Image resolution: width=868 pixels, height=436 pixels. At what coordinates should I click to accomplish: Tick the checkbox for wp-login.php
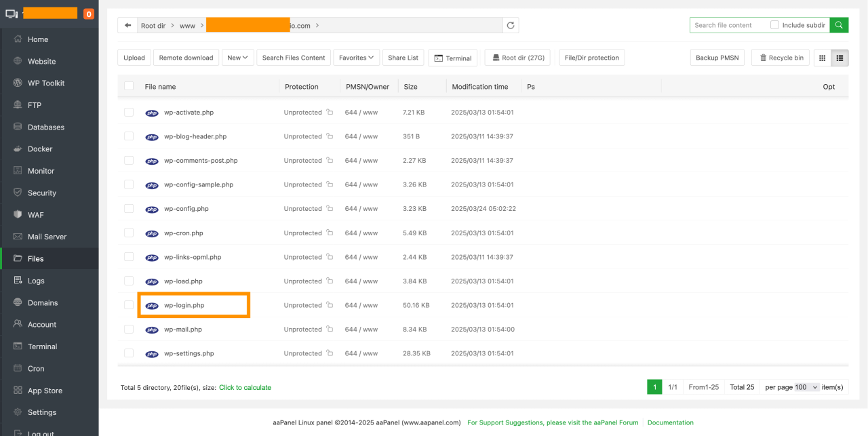[129, 305]
